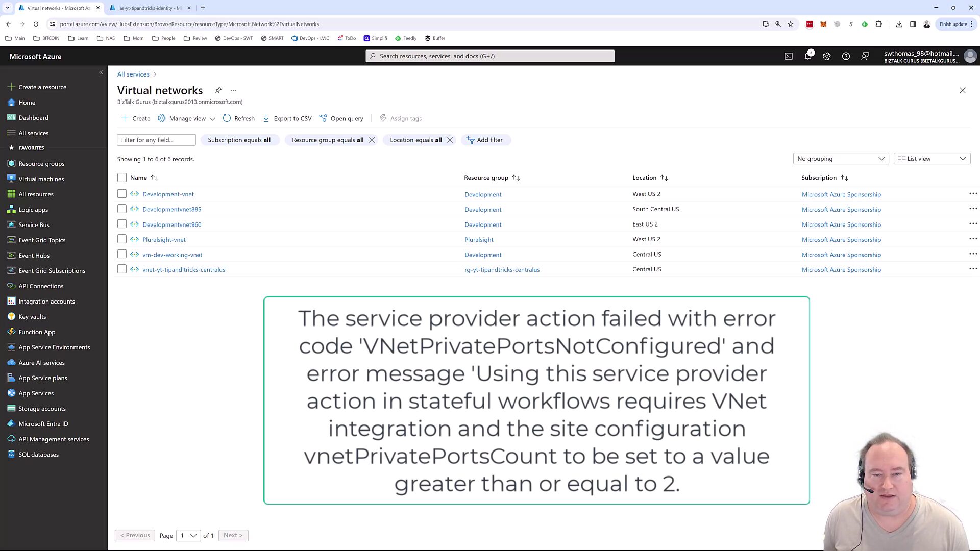Screen dimensions: 980x551
Task: Click the Add filter button
Action: coord(485,140)
